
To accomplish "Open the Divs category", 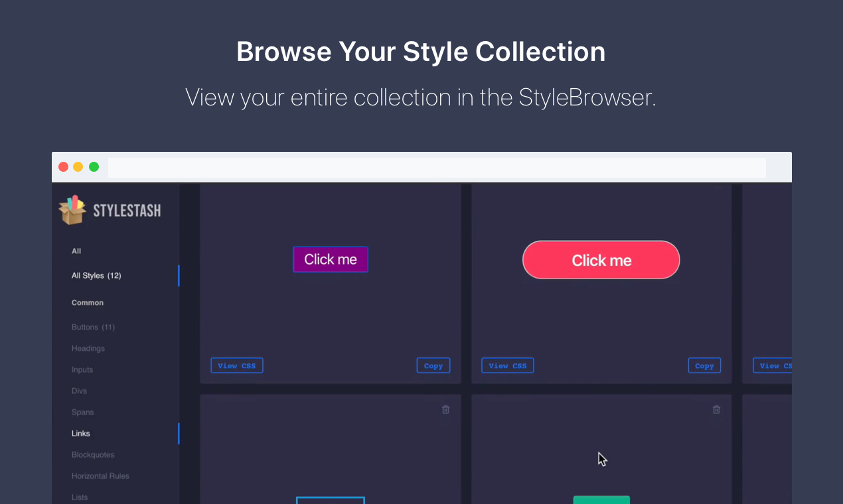I will point(79,391).
